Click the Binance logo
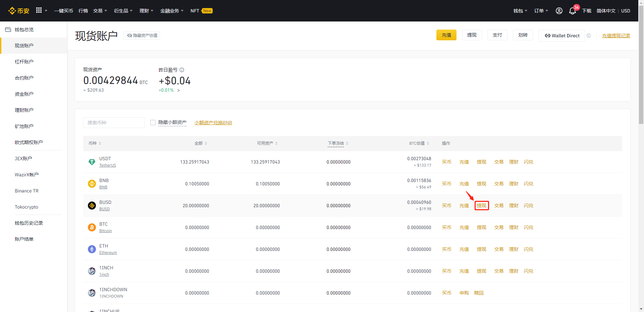This screenshot has width=644, height=312. (19, 11)
